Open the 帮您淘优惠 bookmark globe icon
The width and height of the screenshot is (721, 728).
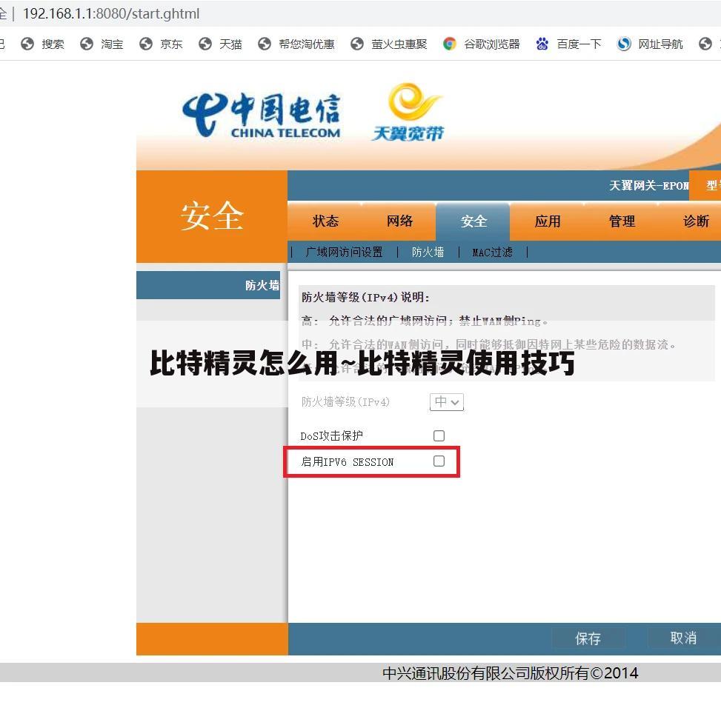tap(265, 44)
